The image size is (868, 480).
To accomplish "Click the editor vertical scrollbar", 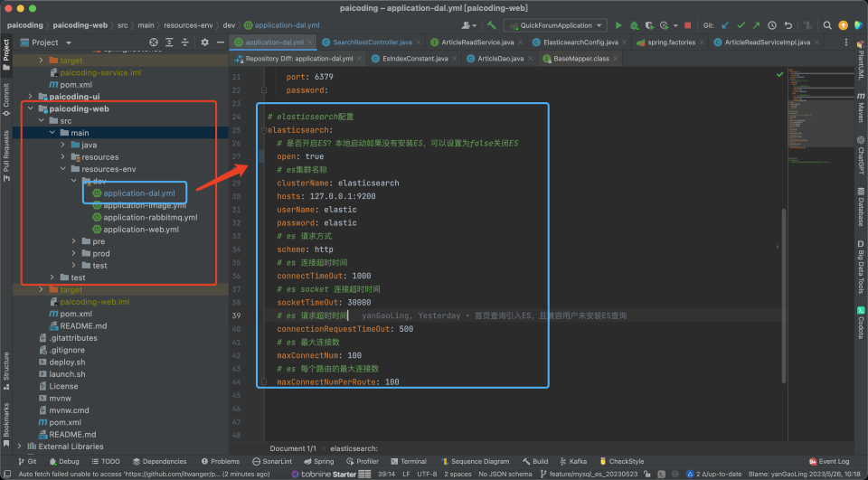I will 783,296.
